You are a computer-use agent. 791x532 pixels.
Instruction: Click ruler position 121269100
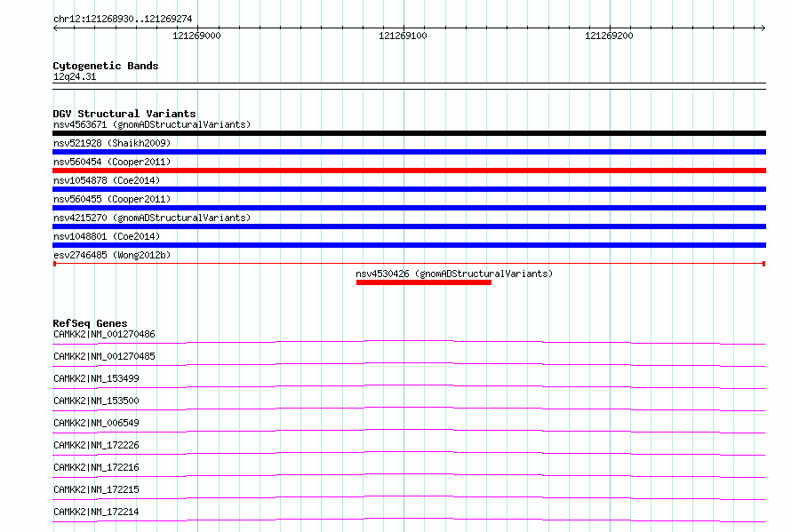click(403, 36)
